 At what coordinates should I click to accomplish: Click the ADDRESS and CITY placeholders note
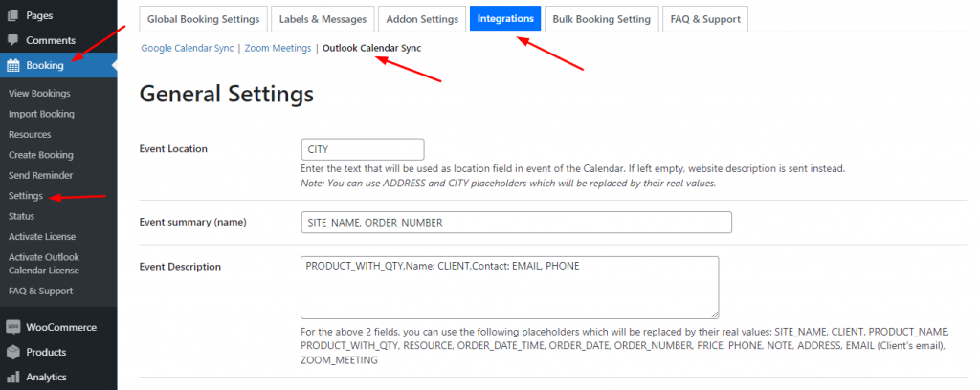tap(508, 184)
